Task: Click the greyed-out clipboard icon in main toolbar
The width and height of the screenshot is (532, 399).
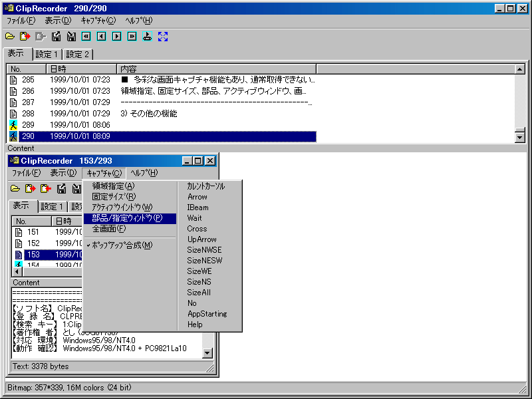Action: click(x=41, y=37)
